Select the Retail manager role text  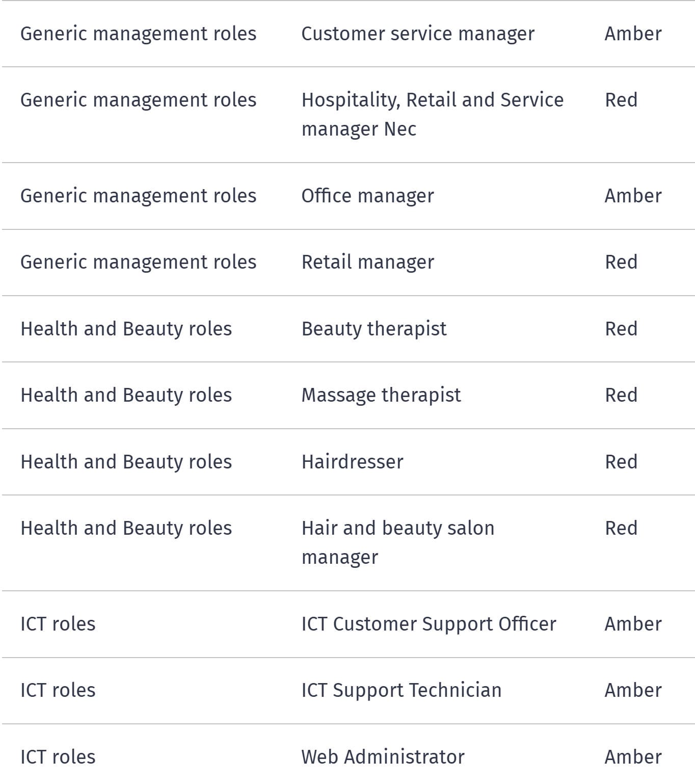pyautogui.click(x=367, y=262)
